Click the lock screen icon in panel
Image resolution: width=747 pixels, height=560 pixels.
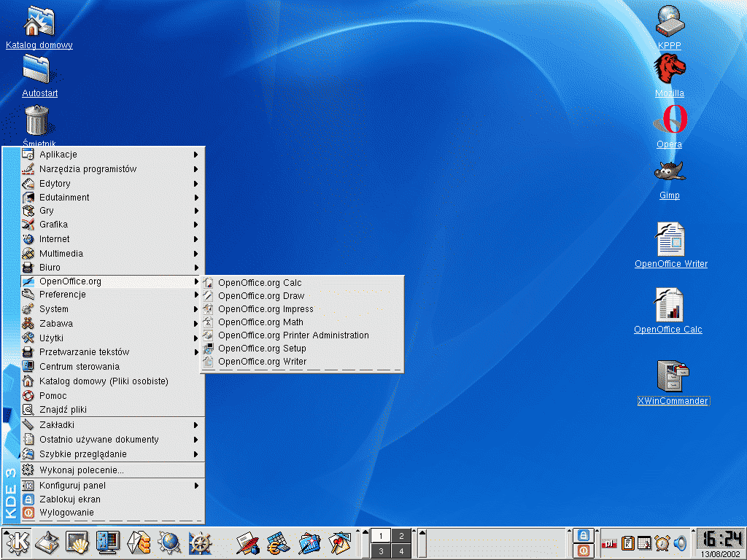click(x=584, y=535)
